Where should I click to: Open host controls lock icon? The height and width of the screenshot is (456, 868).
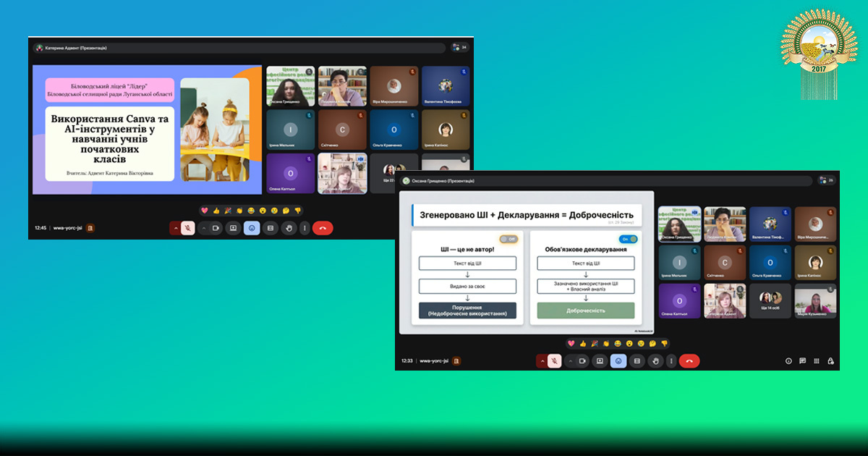pos(830,361)
